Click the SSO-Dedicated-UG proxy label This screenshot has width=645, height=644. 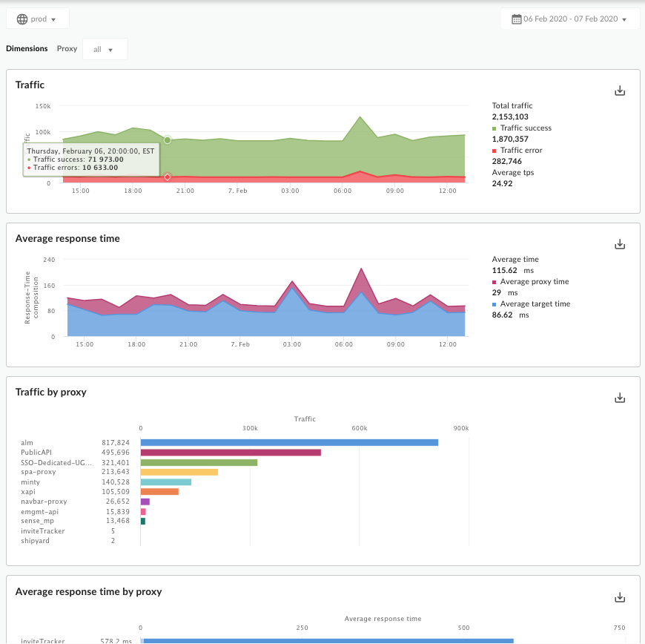coord(55,462)
